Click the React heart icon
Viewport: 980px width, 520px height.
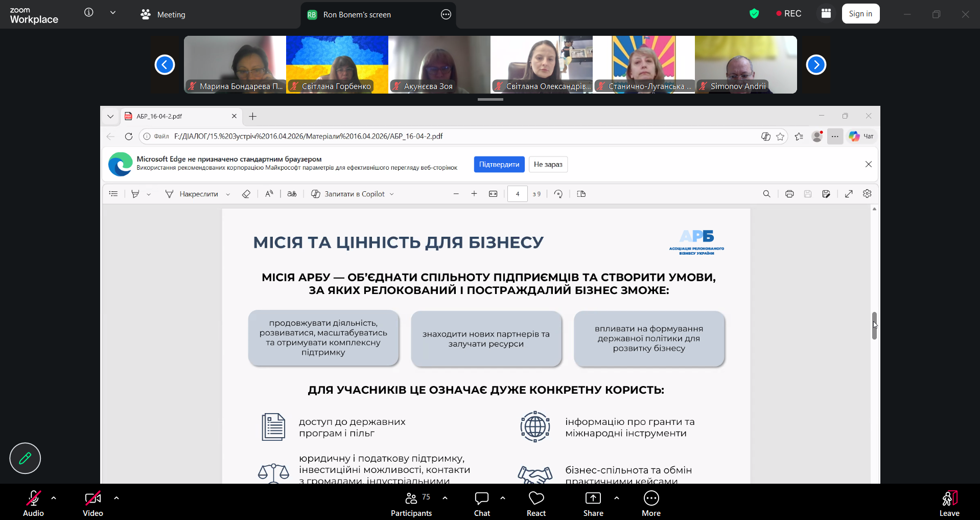pos(536,499)
